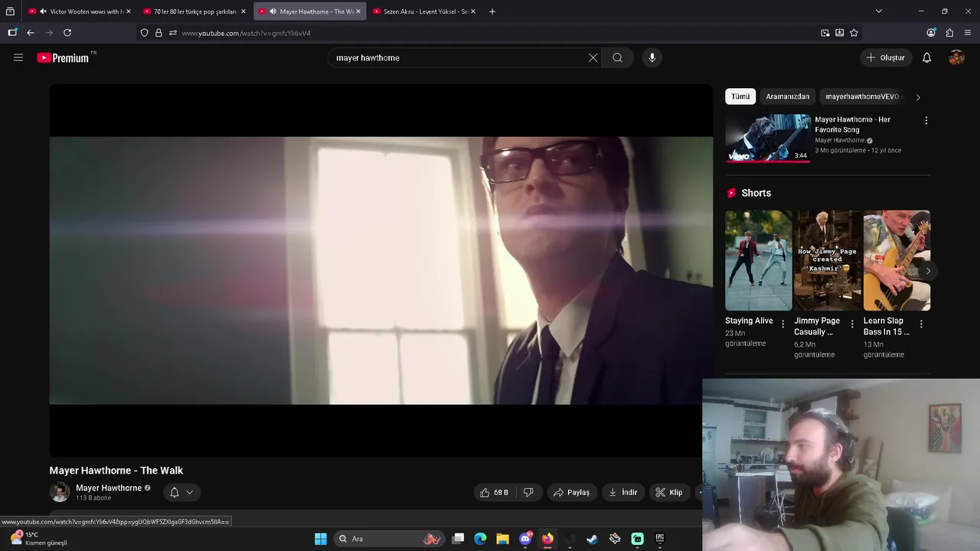Open the Staying Alive short thumbnail
Image resolution: width=980 pixels, height=551 pixels.
[758, 260]
